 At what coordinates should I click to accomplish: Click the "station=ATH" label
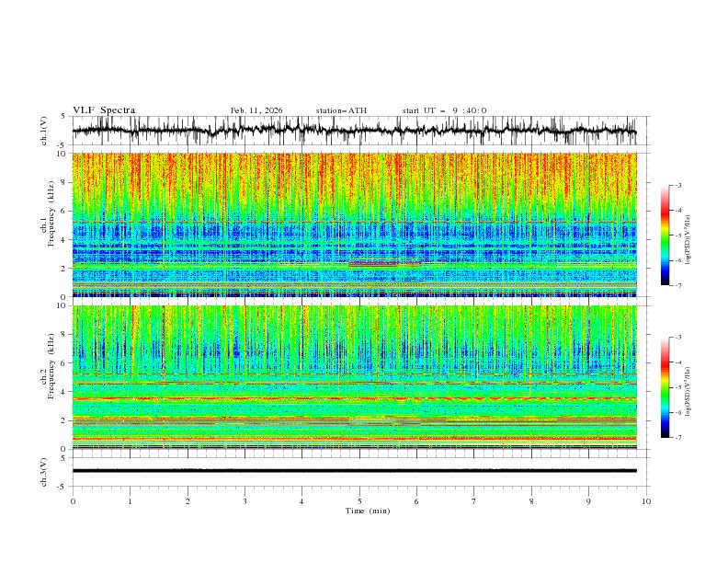341,110
